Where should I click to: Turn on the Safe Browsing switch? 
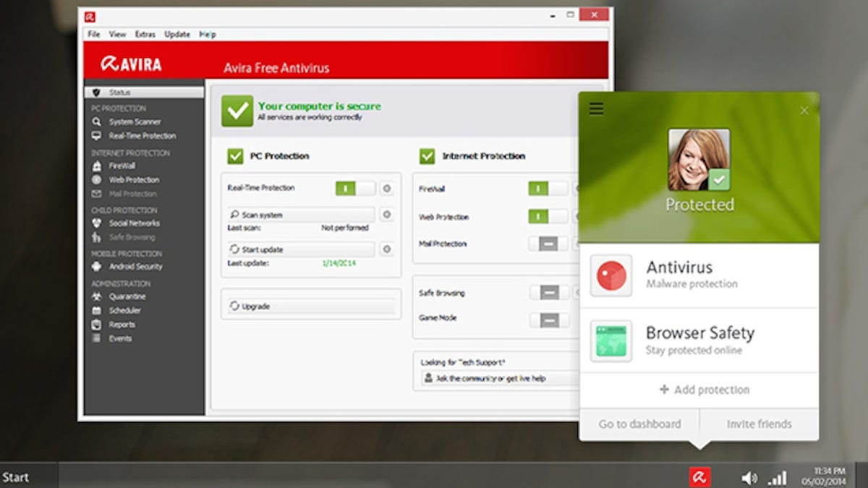548,293
